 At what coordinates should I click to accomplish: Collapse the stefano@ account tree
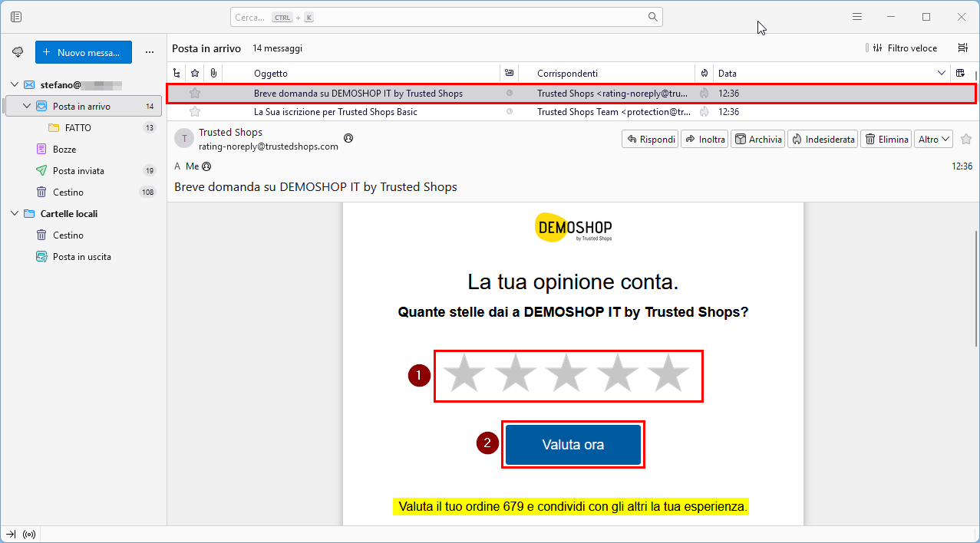[x=14, y=84]
